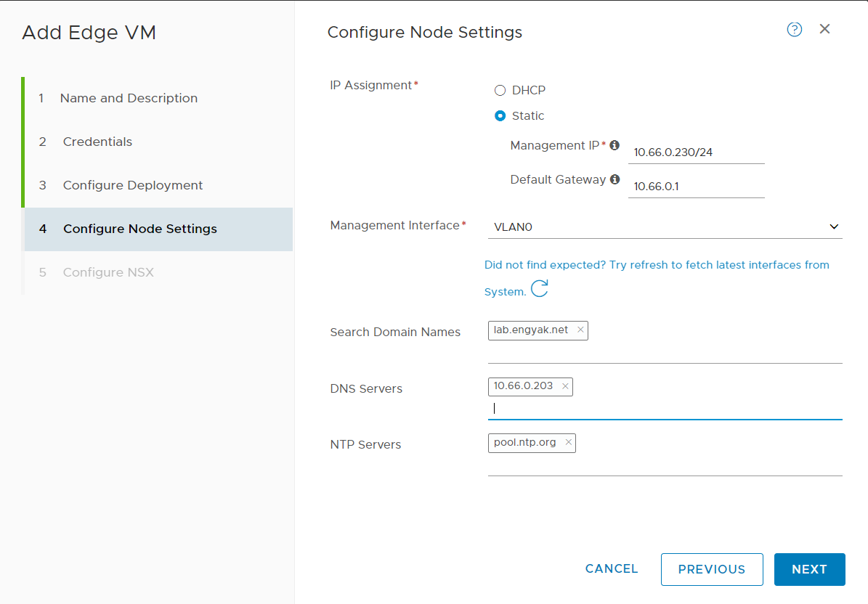Click the Management IP info icon
The width and height of the screenshot is (868, 604).
[615, 145]
